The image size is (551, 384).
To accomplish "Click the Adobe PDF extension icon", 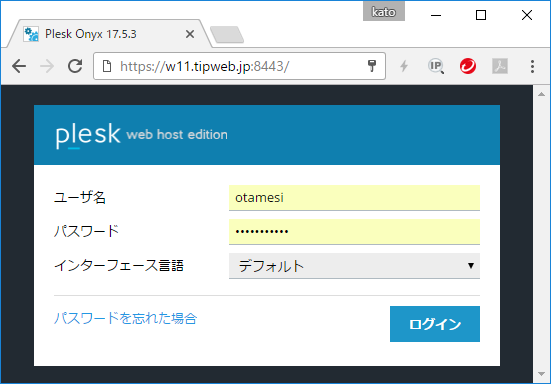I will click(500, 66).
